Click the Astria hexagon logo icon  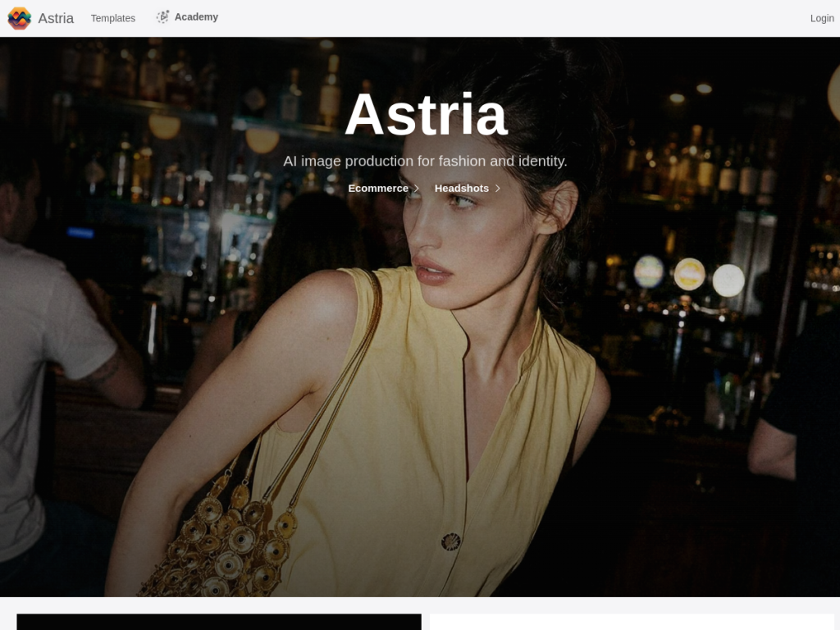pyautogui.click(x=20, y=18)
